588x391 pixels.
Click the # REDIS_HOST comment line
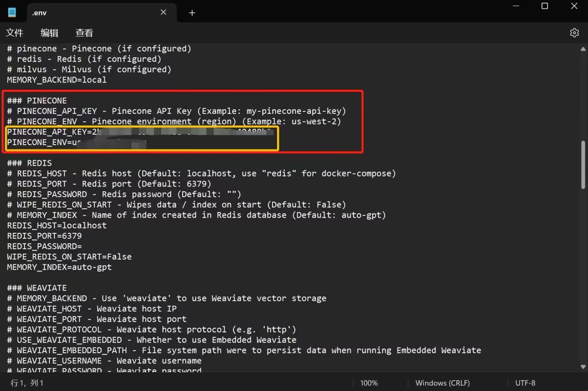[202, 173]
